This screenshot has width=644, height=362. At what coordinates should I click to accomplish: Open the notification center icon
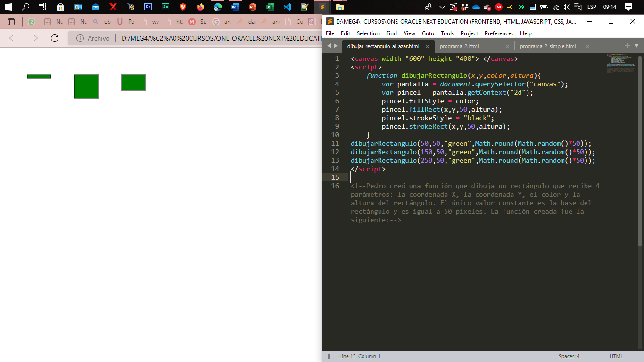tap(628, 7)
